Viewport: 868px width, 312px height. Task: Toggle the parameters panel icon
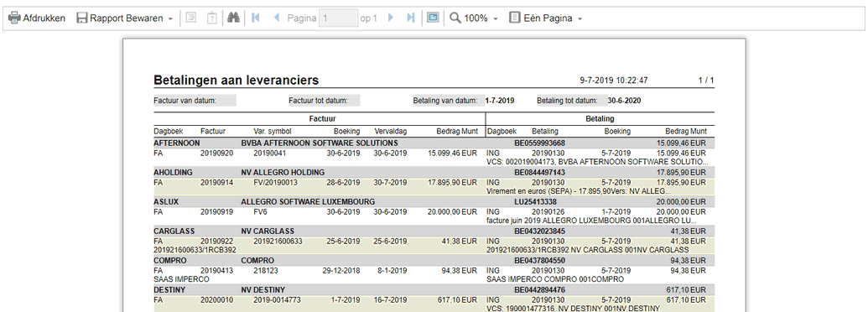[211, 18]
